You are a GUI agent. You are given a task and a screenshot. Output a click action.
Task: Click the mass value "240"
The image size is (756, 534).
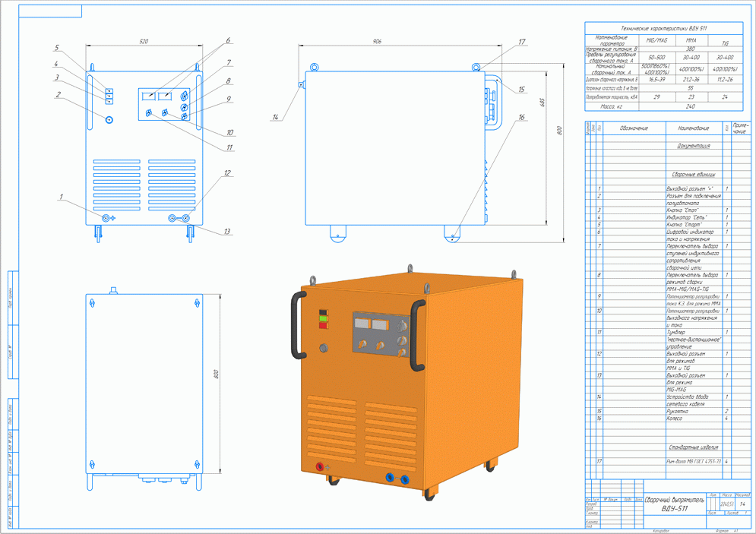tap(691, 106)
